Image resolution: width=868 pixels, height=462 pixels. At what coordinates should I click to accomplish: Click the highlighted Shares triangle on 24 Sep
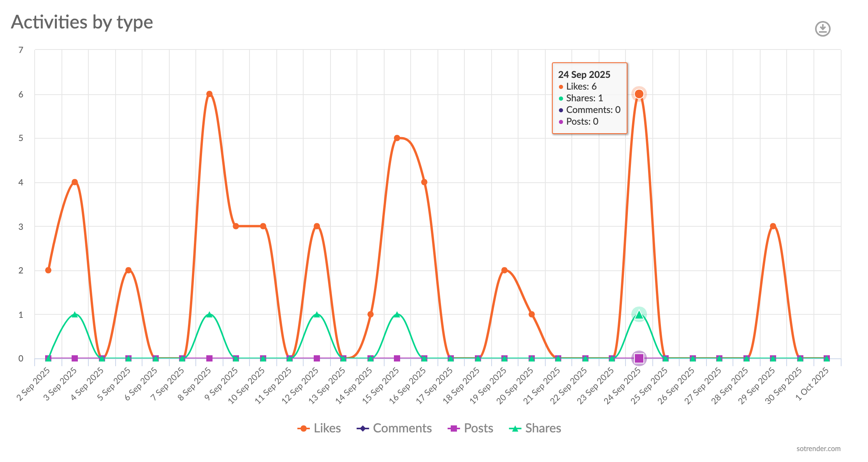click(639, 314)
